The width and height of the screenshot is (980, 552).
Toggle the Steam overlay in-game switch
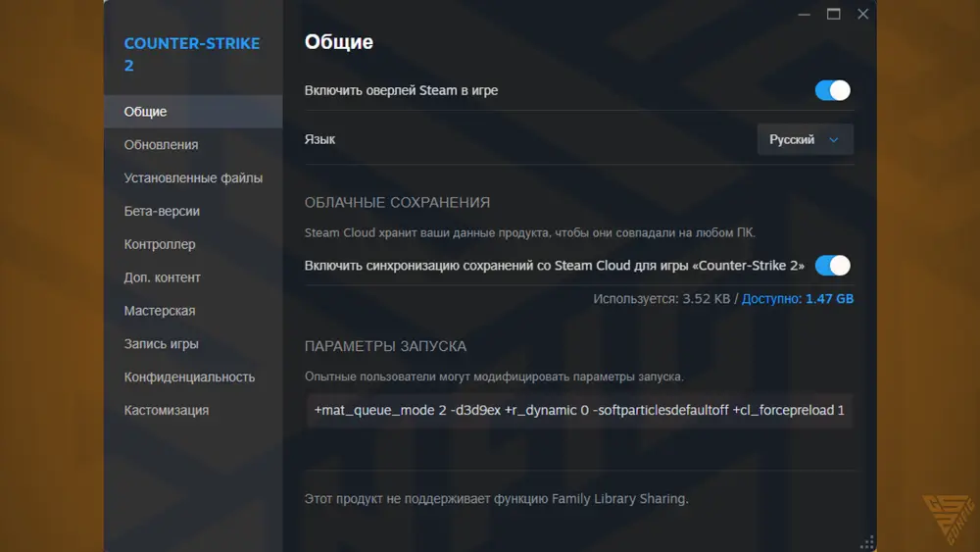[x=832, y=90]
